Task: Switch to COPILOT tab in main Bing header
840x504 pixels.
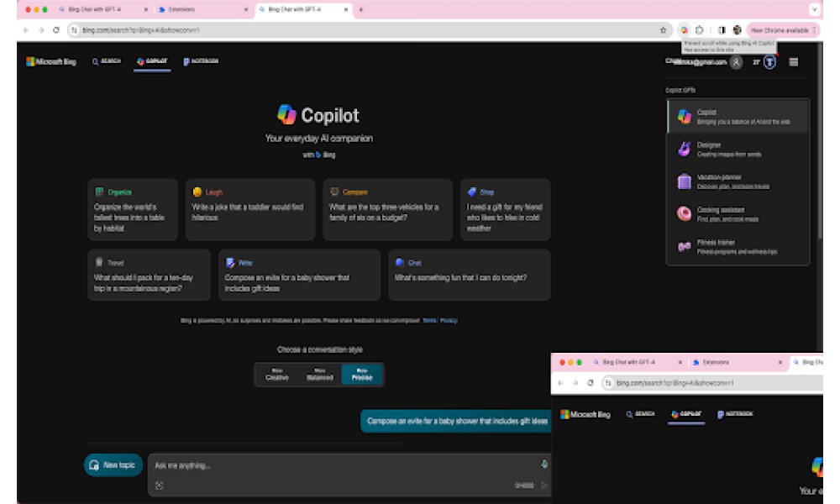Action: (152, 61)
